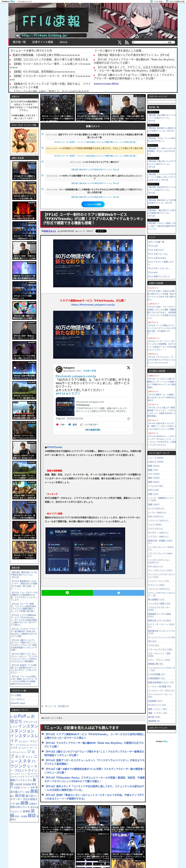This screenshot has height=868, width=186.
Task: Open the 533コメント link under article title
Action: point(50,231)
